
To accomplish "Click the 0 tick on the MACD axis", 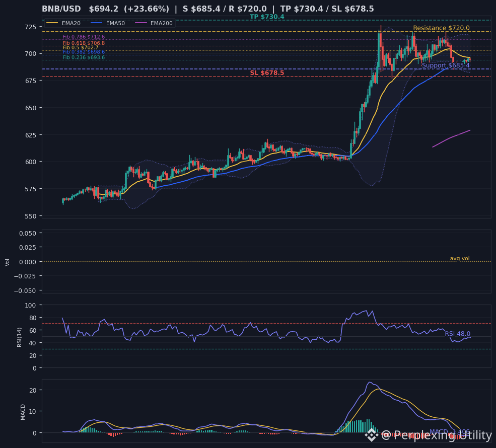I will pos(35,433).
